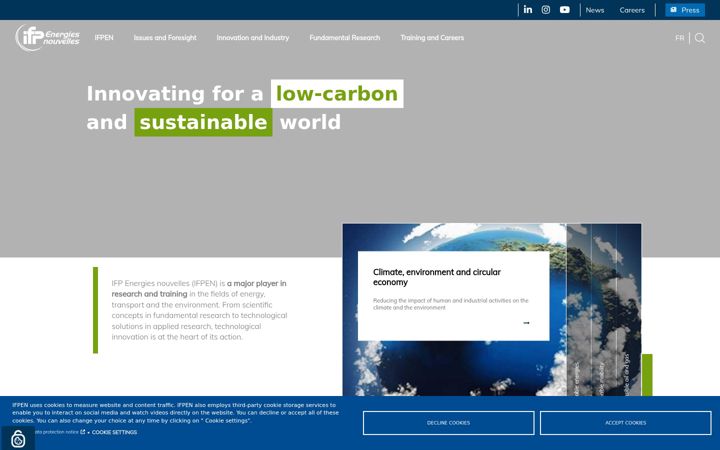Click the IFP Energies nouvelles logo
The width and height of the screenshot is (720, 450).
click(48, 38)
